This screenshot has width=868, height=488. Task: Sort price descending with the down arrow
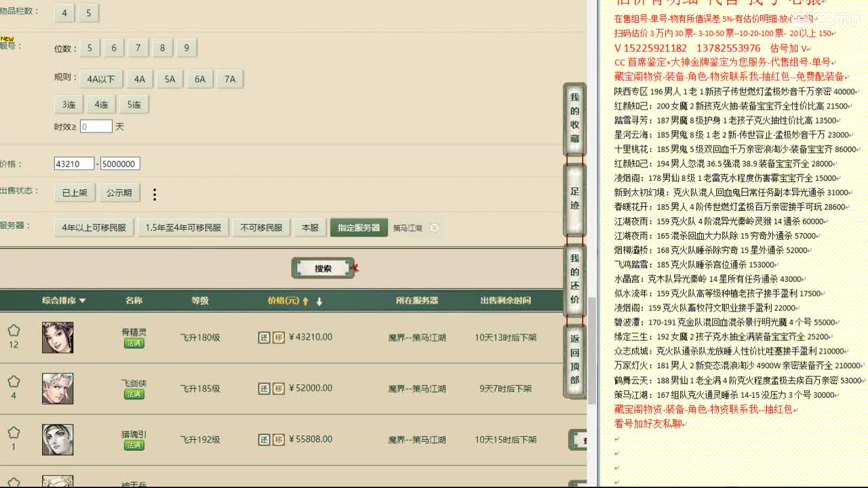pyautogui.click(x=319, y=301)
